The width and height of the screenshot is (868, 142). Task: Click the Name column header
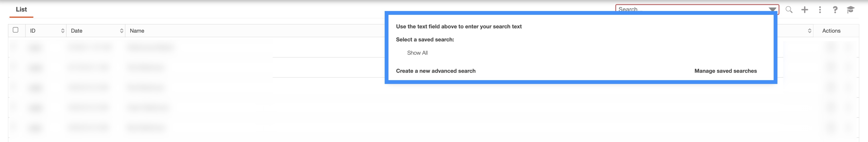pyautogui.click(x=137, y=31)
